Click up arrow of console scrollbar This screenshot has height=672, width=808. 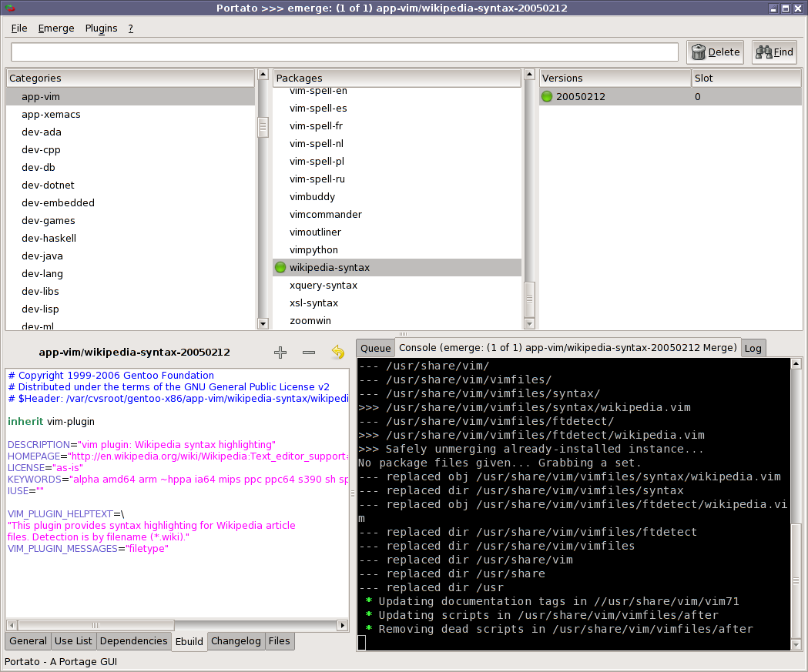[x=796, y=363]
